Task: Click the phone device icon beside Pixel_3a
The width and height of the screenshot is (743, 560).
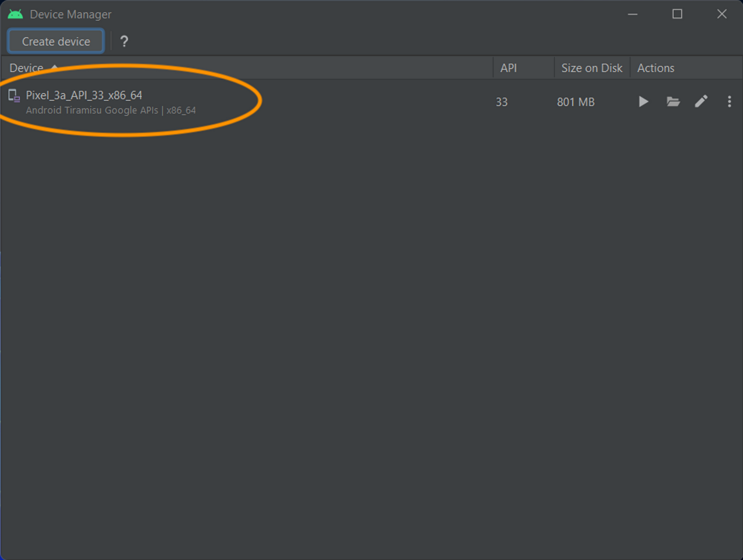Action: click(x=14, y=96)
